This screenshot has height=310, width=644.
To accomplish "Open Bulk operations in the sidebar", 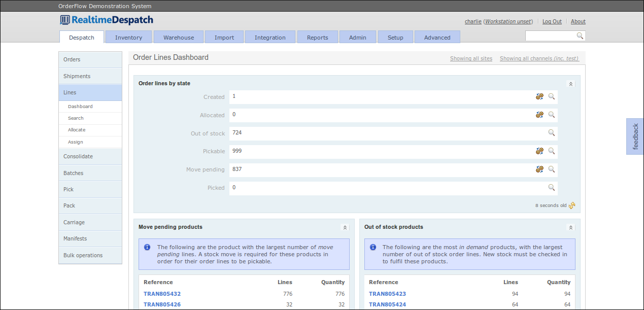I will tap(90, 255).
